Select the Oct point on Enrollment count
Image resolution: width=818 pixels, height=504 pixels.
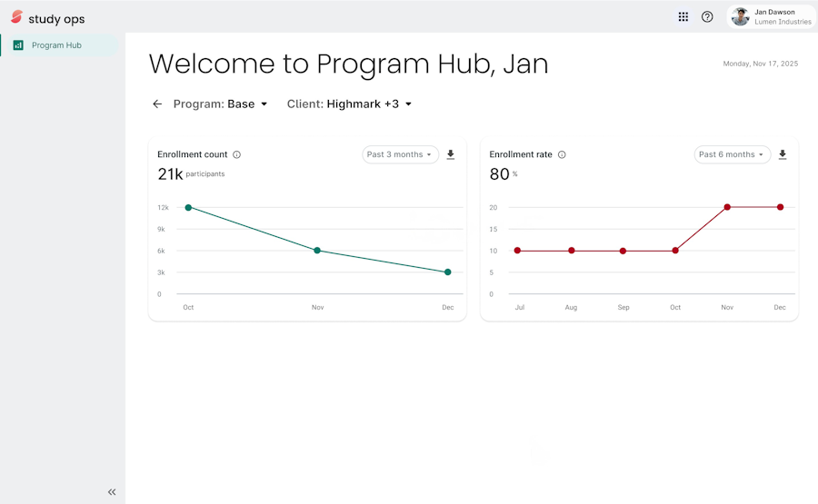click(x=188, y=207)
